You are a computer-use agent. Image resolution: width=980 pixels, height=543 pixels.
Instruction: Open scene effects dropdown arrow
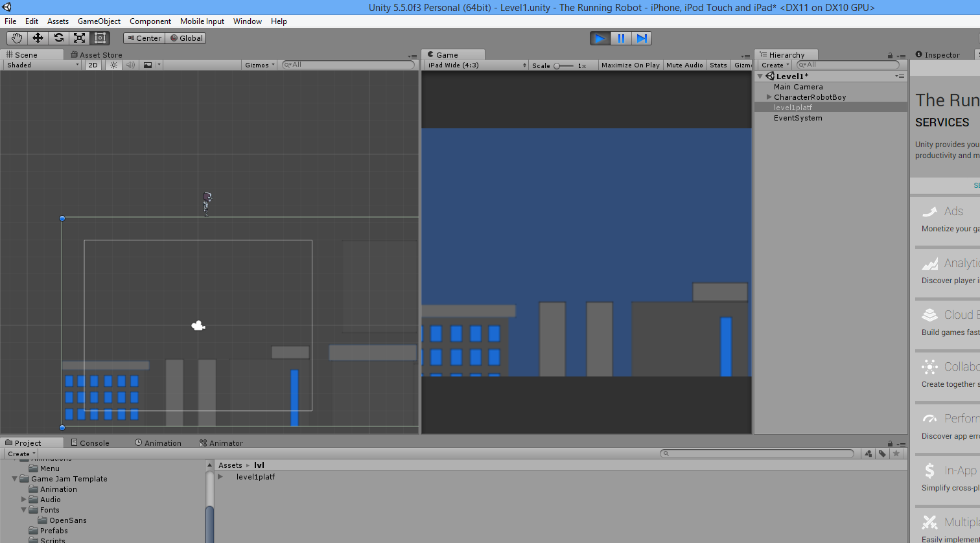coord(159,65)
